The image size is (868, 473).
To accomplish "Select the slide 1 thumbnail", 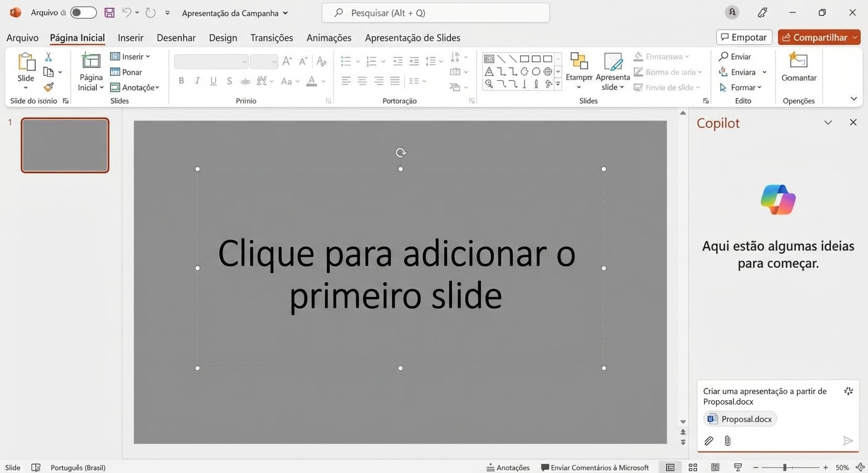I will 65,144.
